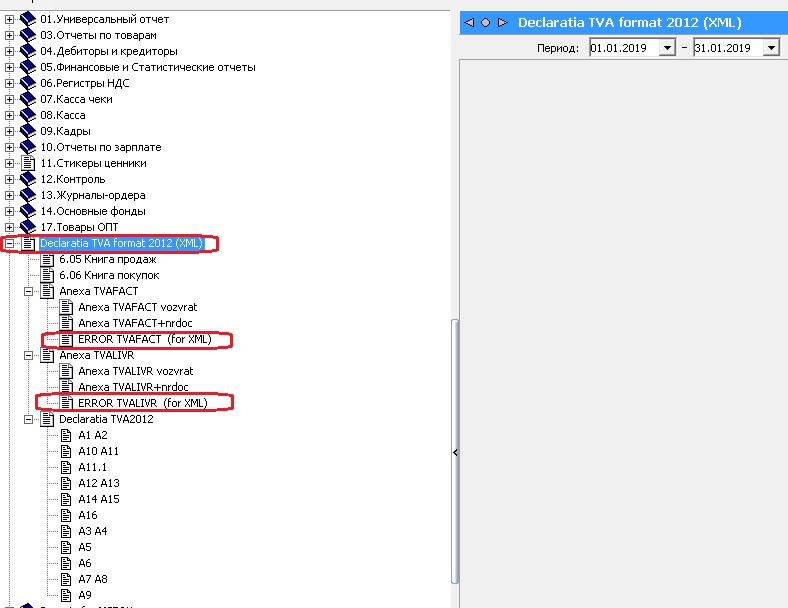788x608 pixels.
Task: Click the book icon beside 01.Универсальный отчет
Action: (x=28, y=19)
